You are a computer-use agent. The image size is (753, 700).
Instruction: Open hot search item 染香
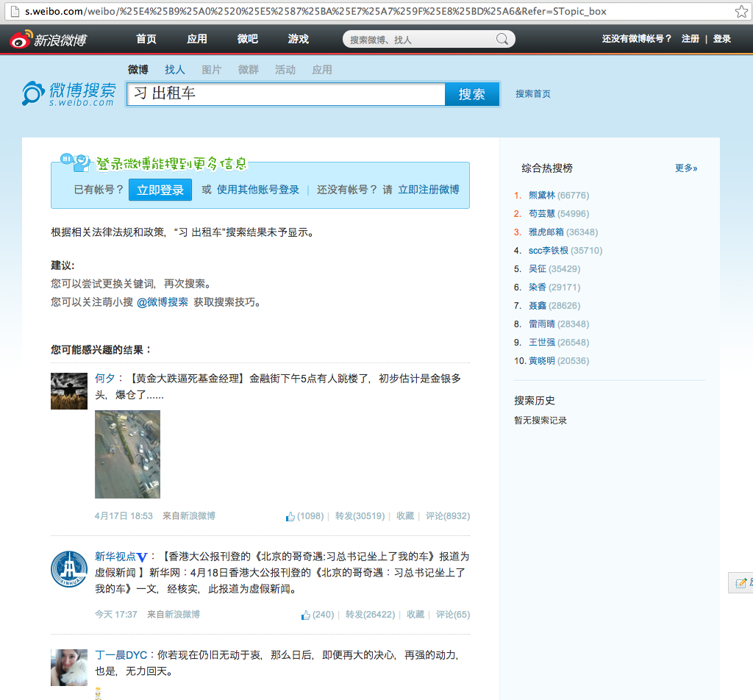538,287
